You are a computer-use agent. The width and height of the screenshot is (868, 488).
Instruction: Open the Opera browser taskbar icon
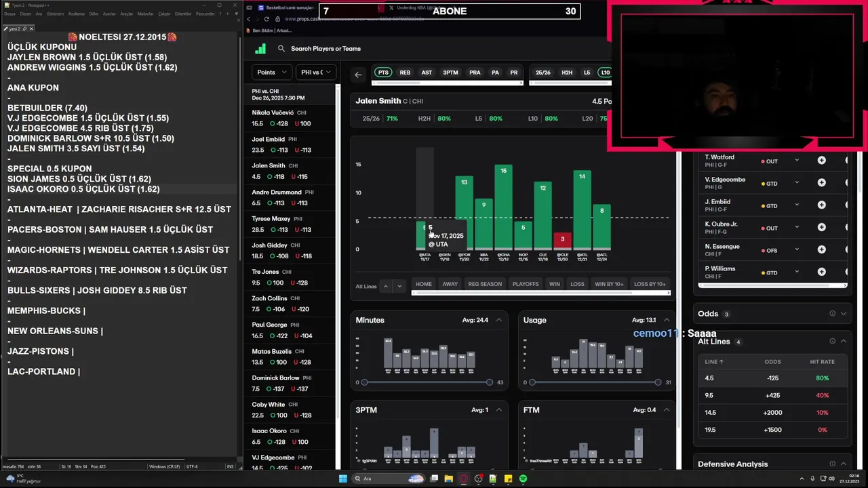click(x=464, y=479)
